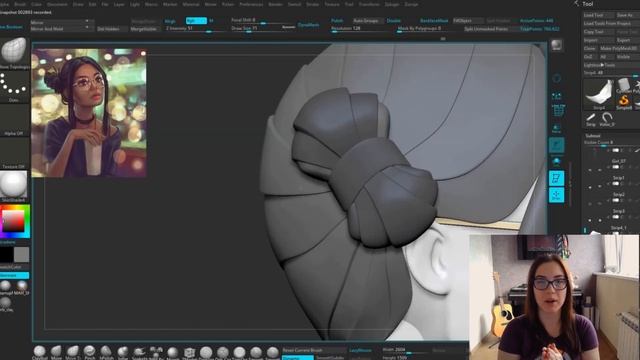Click the Polish button

pyautogui.click(x=337, y=20)
